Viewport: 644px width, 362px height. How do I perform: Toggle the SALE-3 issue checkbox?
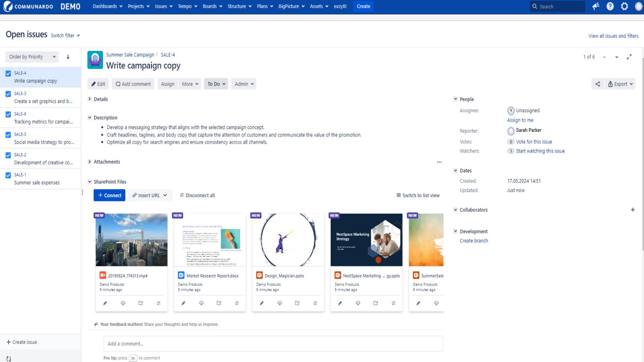point(8,94)
